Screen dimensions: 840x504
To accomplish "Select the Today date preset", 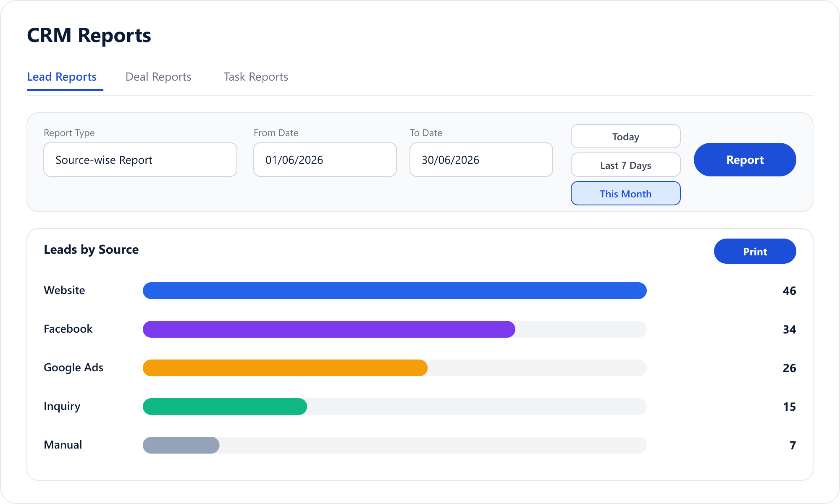I will click(x=626, y=136).
